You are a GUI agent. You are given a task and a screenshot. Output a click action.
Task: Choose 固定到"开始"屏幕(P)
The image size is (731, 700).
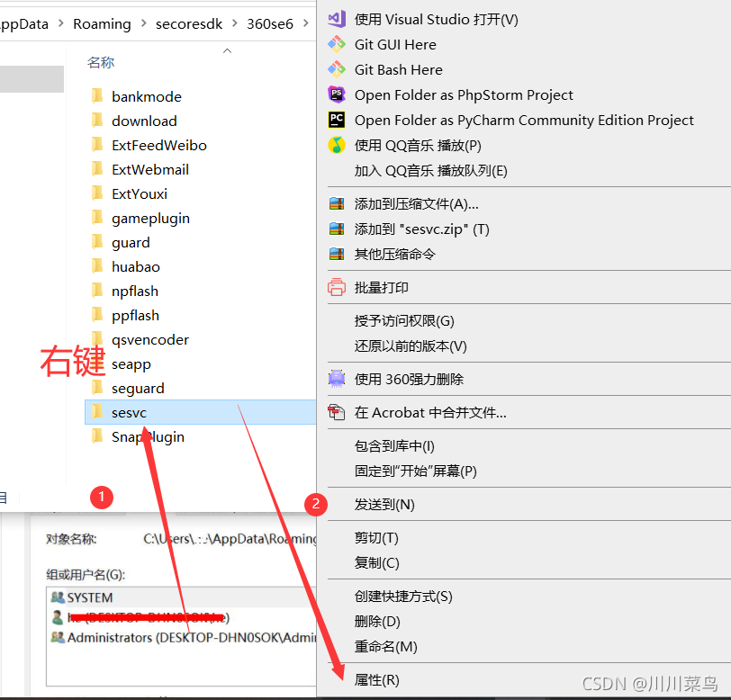[415, 471]
